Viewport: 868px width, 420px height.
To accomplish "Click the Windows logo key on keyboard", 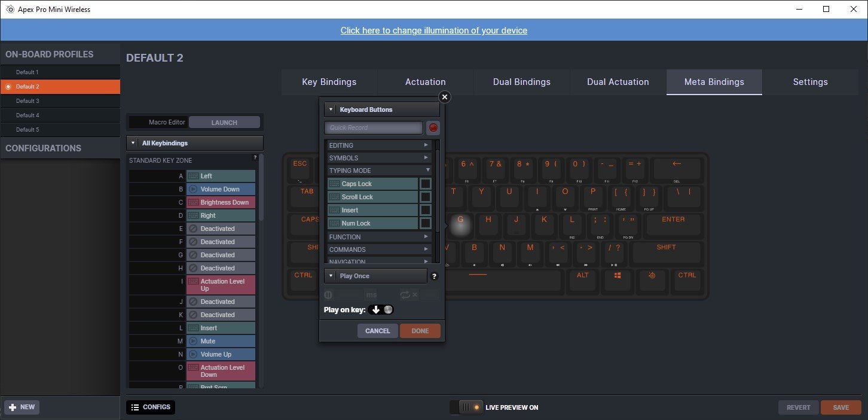I will [618, 275].
